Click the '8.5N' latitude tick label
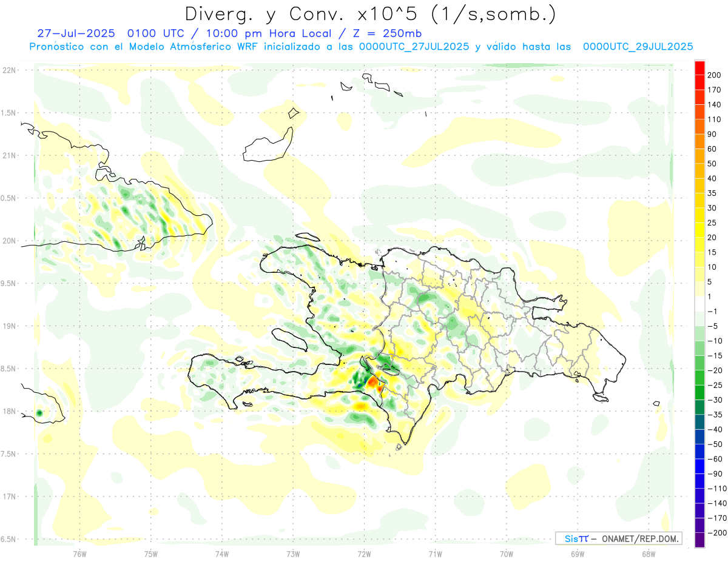Viewport: 728px width, 562px height. click(9, 369)
